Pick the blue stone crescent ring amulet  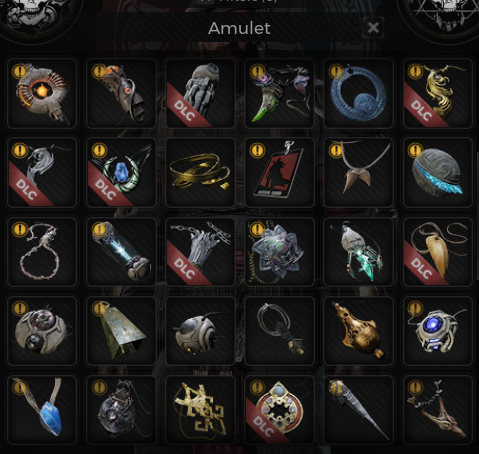tap(358, 93)
